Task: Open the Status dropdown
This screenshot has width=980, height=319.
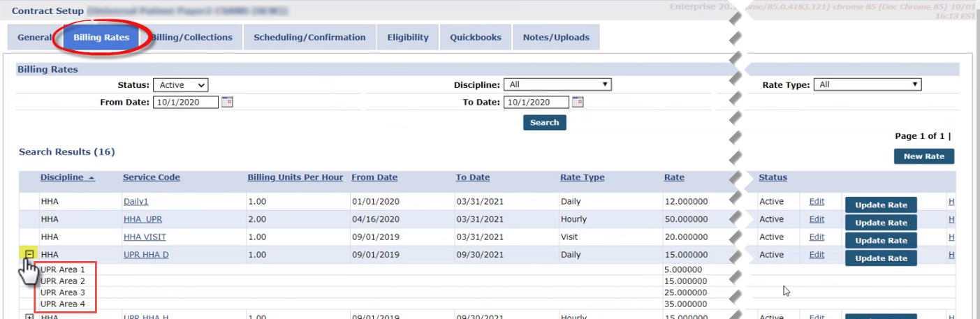Action: click(180, 85)
